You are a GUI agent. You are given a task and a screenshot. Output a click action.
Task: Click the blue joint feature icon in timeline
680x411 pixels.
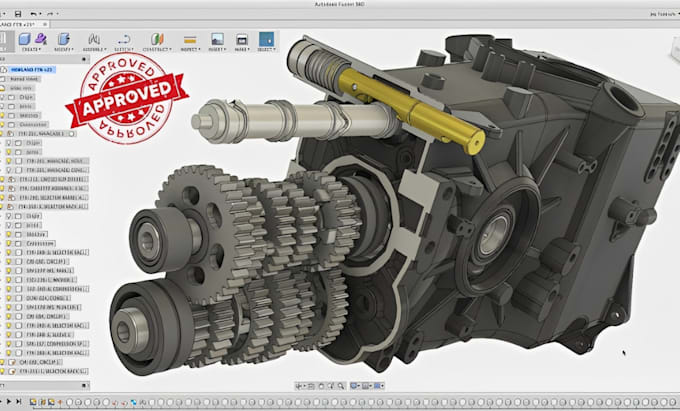click(x=134, y=402)
